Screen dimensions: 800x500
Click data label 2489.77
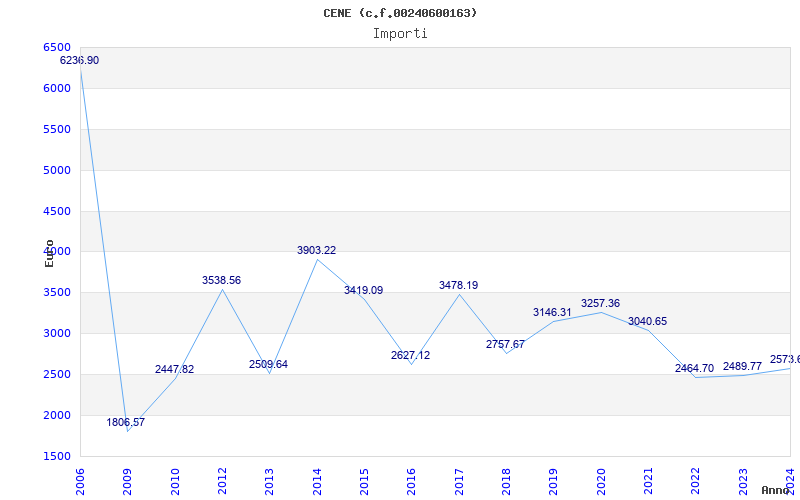(742, 366)
